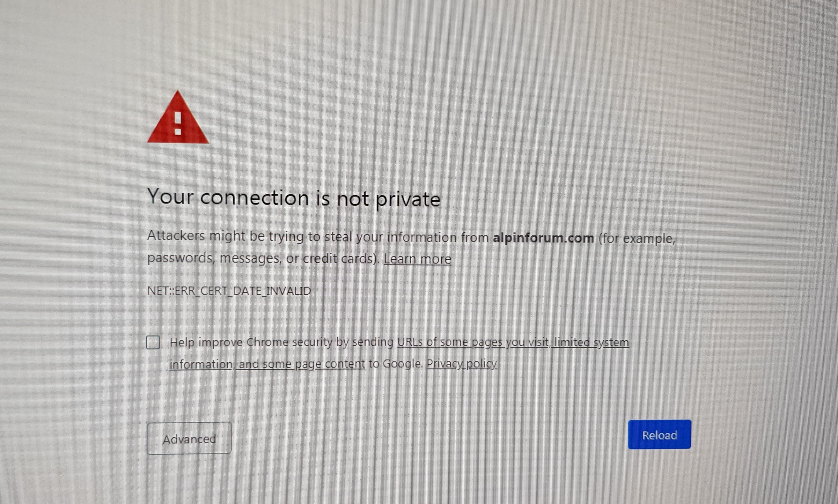The image size is (838, 504).
Task: Click the 'information, and some page content' link
Action: pyautogui.click(x=267, y=364)
